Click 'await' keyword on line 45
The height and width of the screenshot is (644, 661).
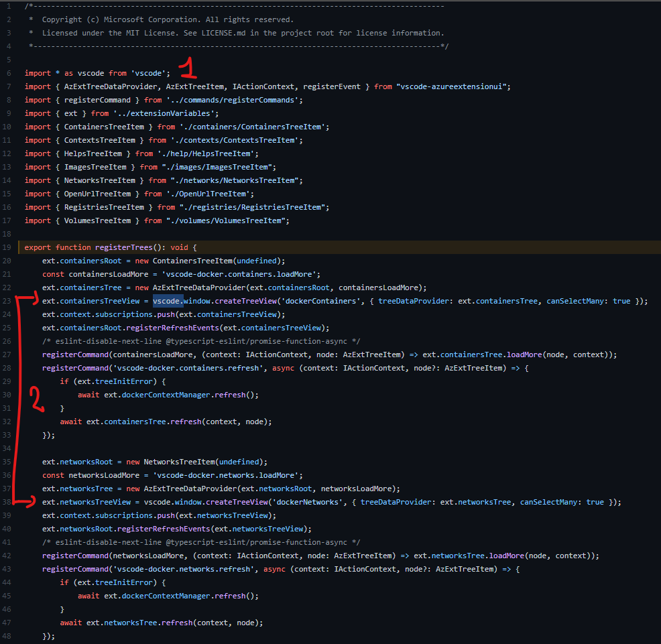click(x=88, y=596)
